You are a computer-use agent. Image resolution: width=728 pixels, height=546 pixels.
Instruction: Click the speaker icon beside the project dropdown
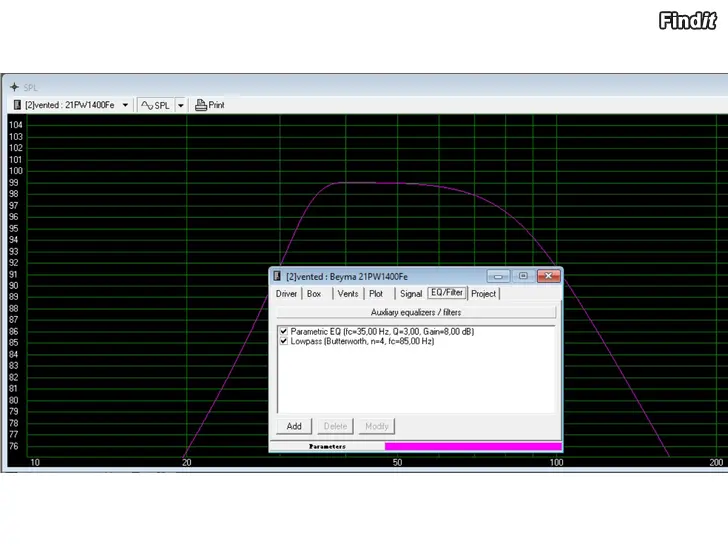pos(16,105)
